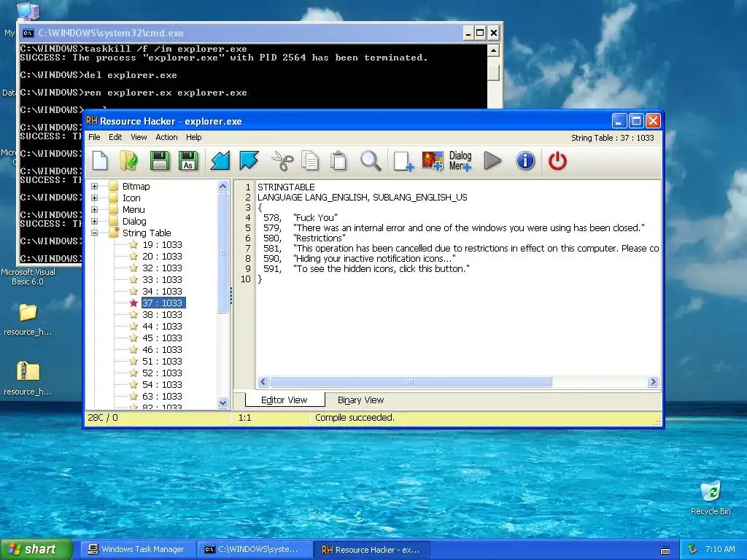Click the editor's scroll left arrow
Screen dimensions: 747x560
[263, 382]
